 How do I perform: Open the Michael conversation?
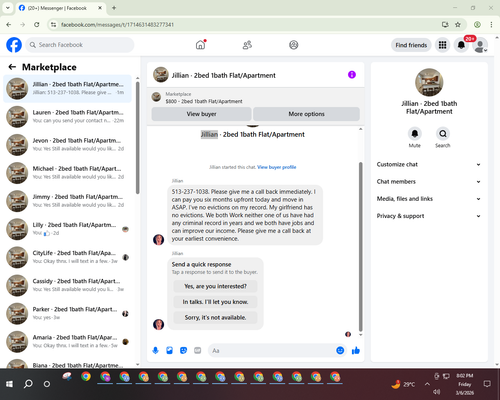pyautogui.click(x=67, y=173)
